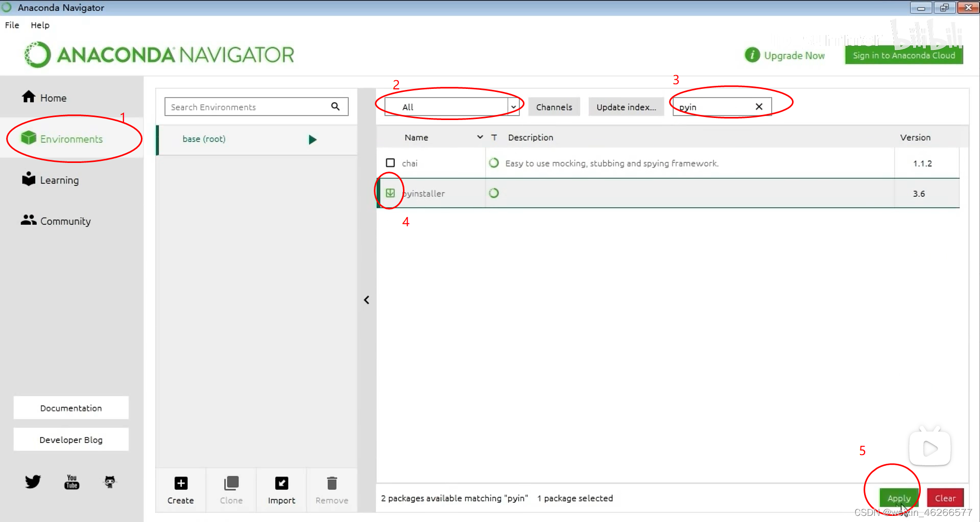Click the Search Environments field
Viewport: 980px width, 522px height.
[256, 107]
